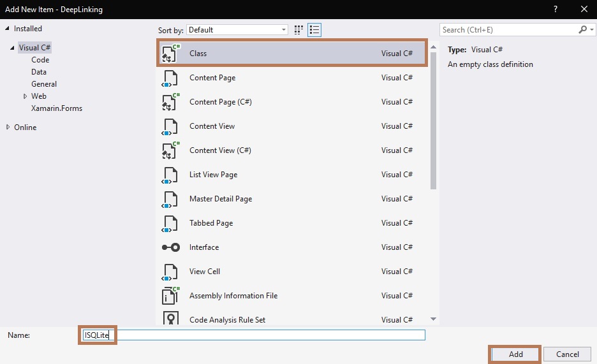Select the "Content View" template name
Screen dimensions: 597x364
click(x=212, y=126)
